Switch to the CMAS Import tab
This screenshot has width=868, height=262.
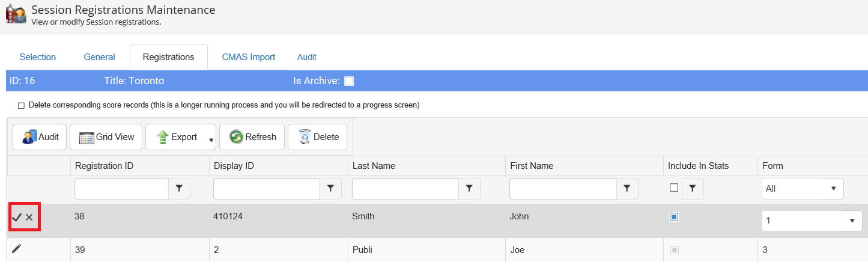point(248,57)
